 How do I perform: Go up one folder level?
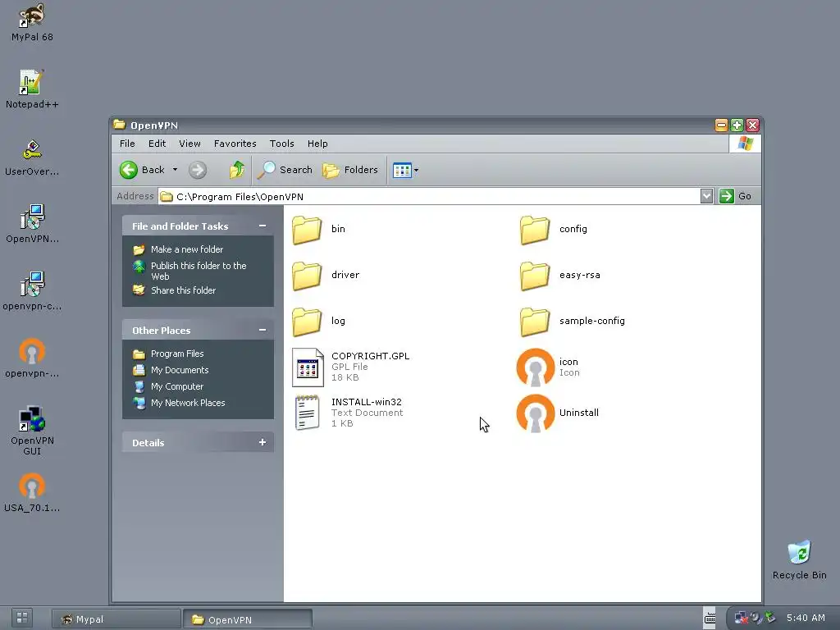point(236,170)
